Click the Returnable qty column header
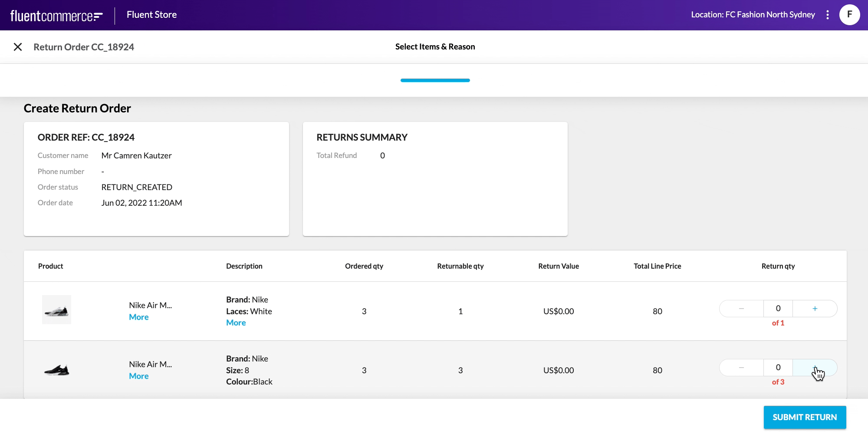Screen dimensions: 868x434 460,266
